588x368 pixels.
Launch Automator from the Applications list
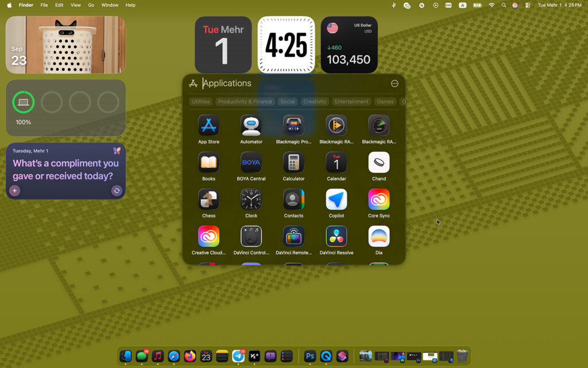point(251,125)
